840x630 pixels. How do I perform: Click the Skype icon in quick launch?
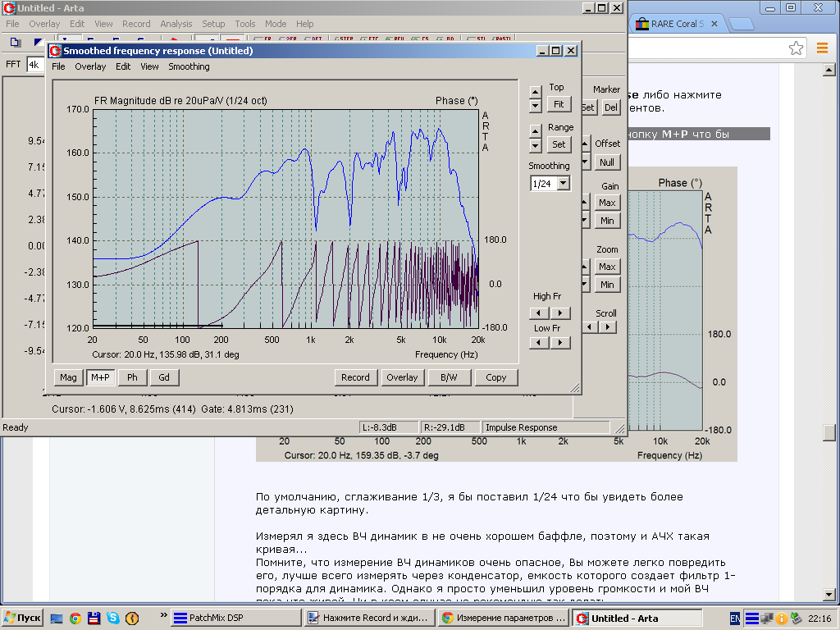click(112, 618)
